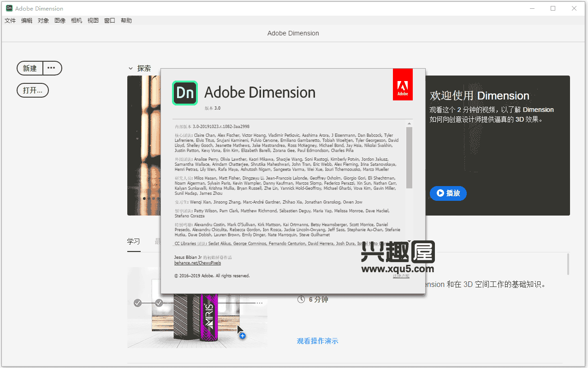Open the 图像 menu

pyautogui.click(x=60, y=20)
